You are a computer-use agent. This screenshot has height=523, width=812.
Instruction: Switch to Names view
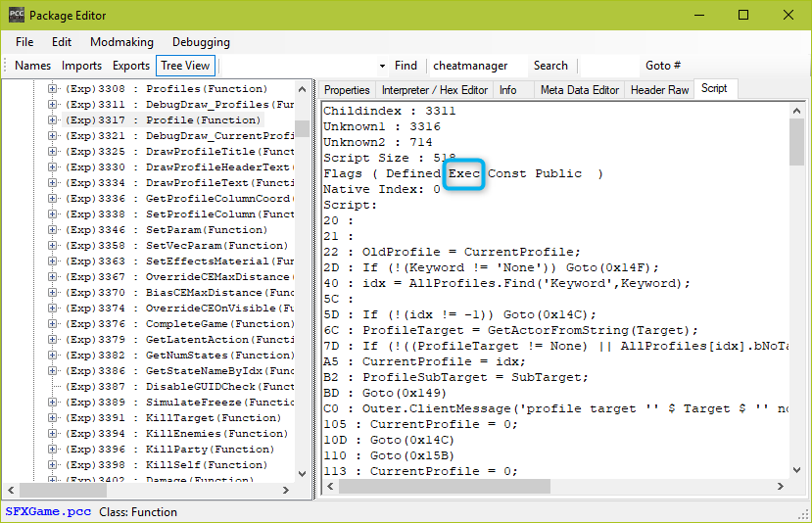33,66
